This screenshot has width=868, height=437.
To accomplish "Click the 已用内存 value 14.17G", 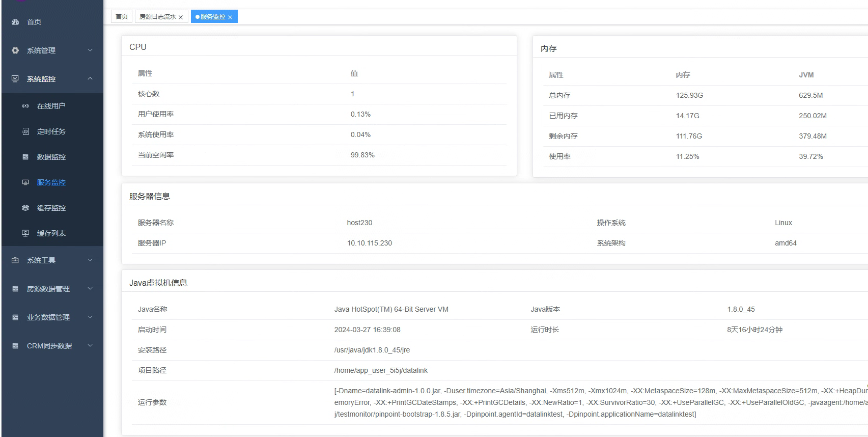I will click(x=687, y=116).
